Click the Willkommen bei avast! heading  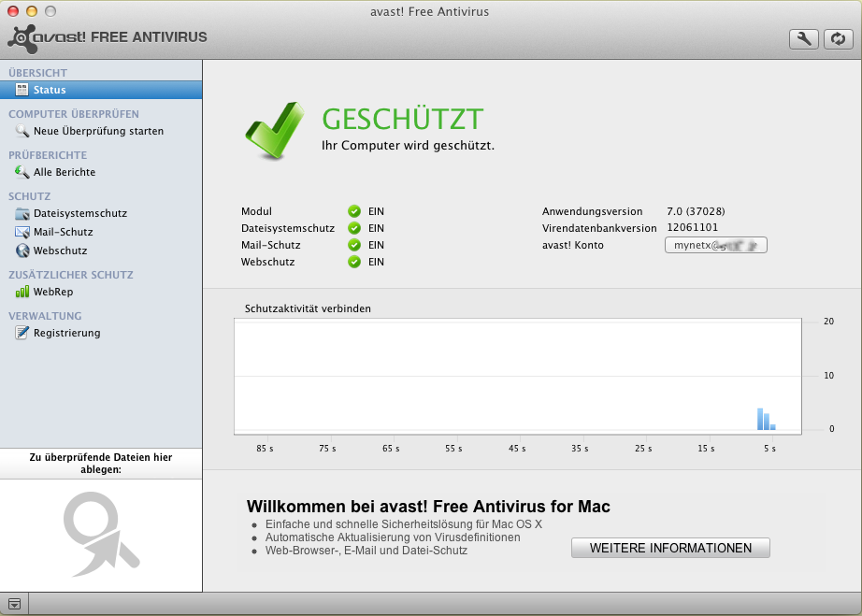[x=428, y=506]
